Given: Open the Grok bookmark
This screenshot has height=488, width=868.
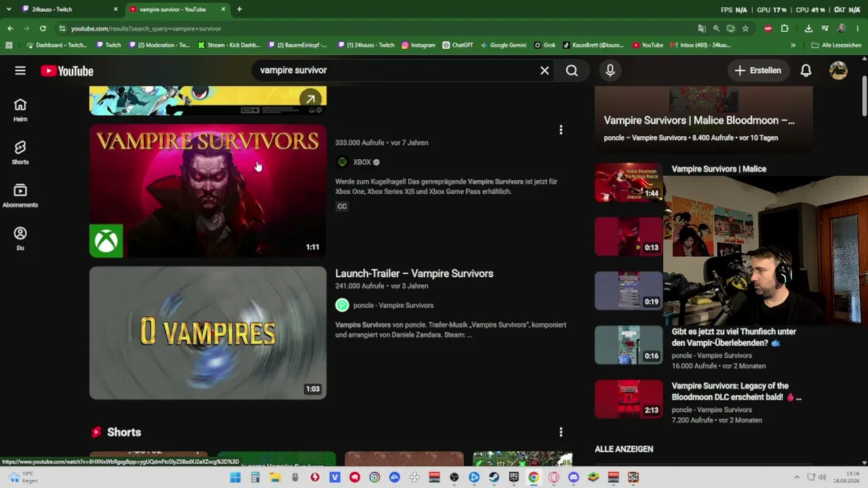Looking at the screenshot, I should (x=545, y=45).
